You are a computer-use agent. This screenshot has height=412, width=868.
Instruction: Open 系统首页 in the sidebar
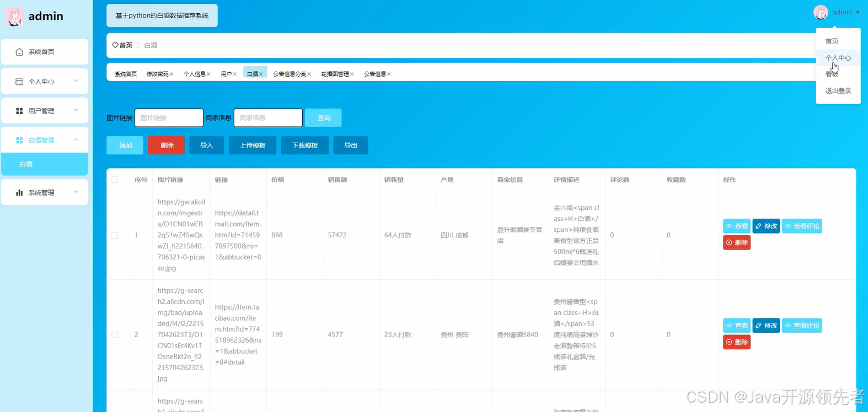(45, 52)
